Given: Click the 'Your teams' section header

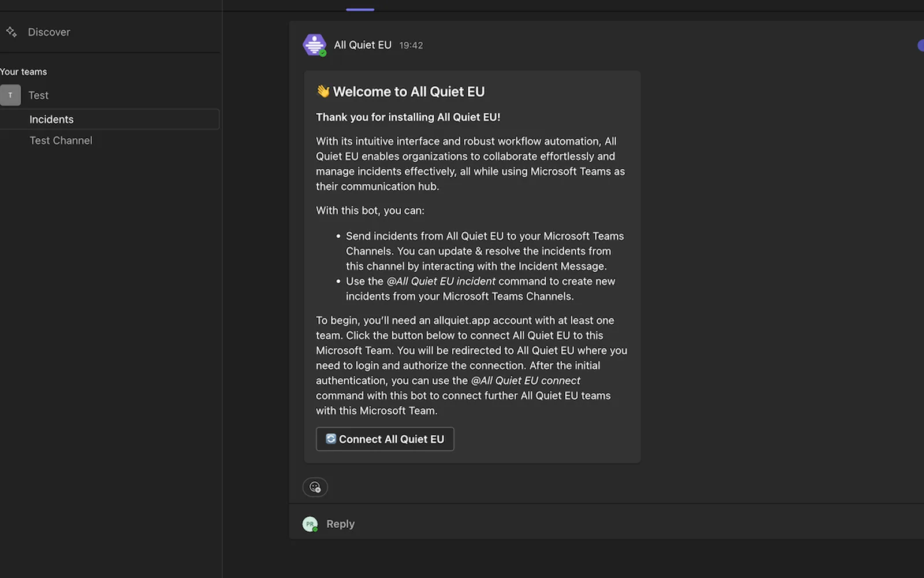Looking at the screenshot, I should [24, 72].
